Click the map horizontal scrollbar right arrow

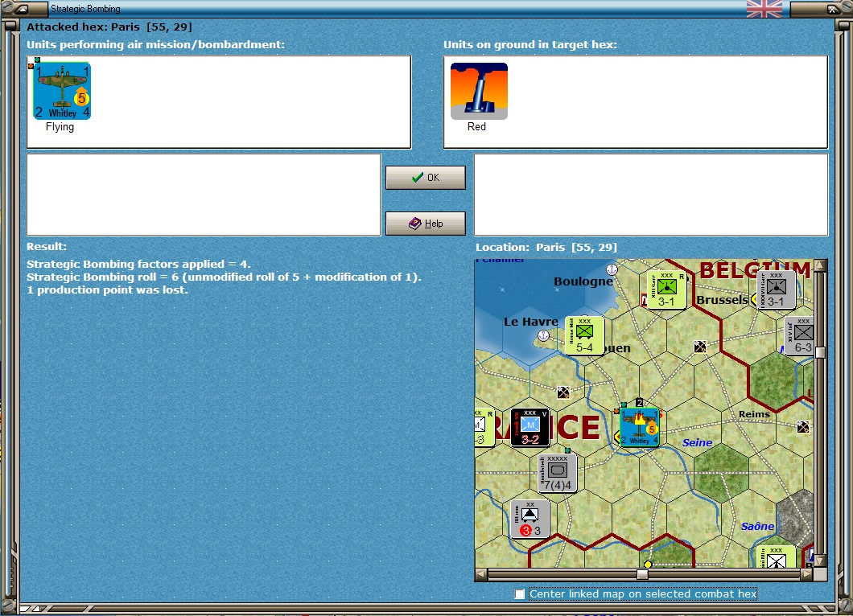tap(807, 574)
